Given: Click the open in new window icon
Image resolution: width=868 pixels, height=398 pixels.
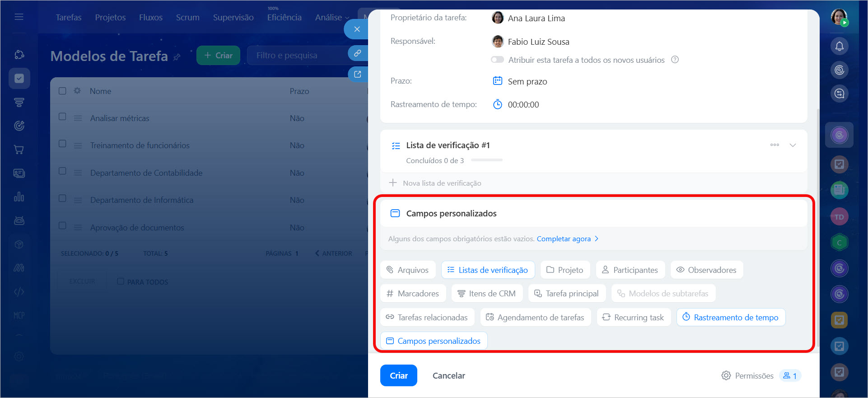Looking at the screenshot, I should point(357,75).
